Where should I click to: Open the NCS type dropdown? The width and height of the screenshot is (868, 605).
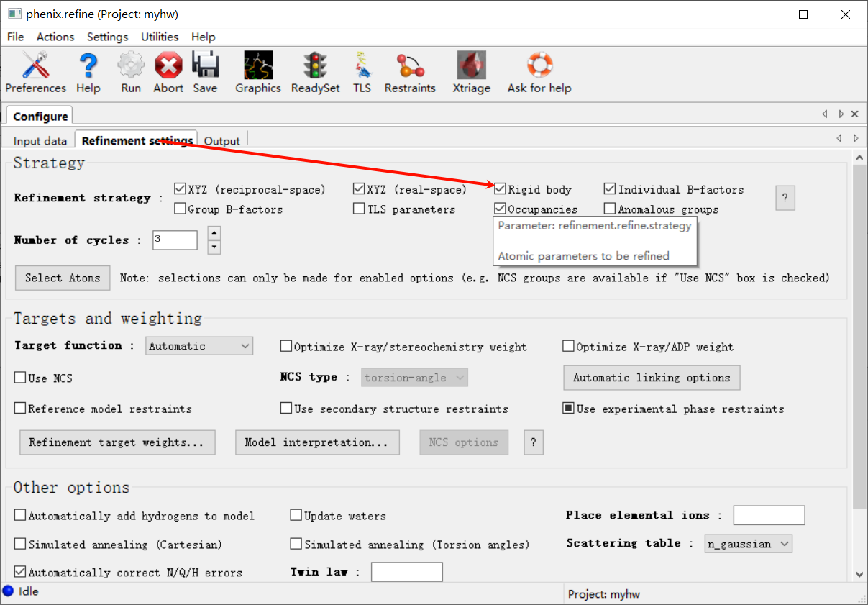coord(415,378)
